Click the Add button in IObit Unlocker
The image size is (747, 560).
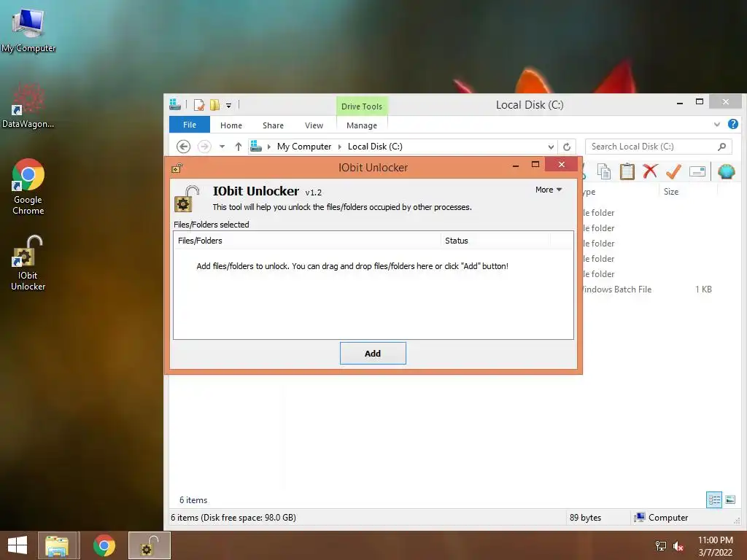[373, 354]
